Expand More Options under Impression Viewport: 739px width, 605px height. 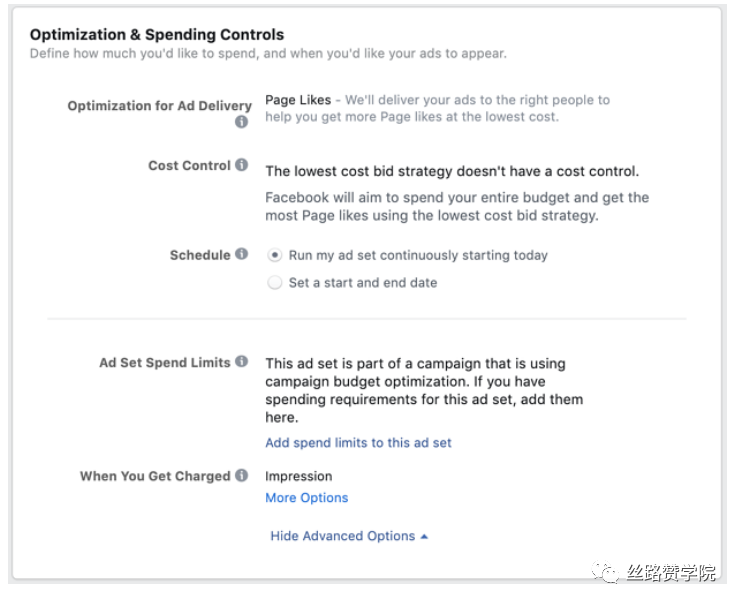(x=306, y=498)
